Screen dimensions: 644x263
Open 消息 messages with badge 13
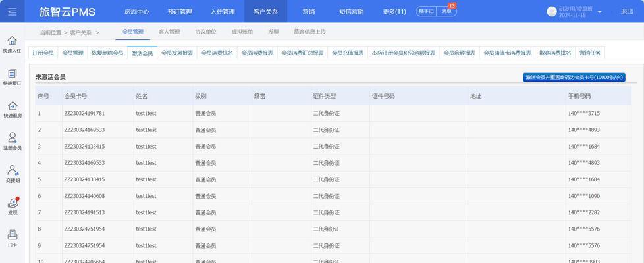pyautogui.click(x=446, y=11)
